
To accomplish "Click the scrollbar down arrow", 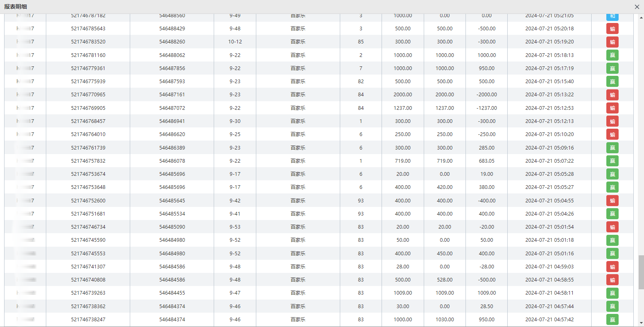I will pos(641,323).
